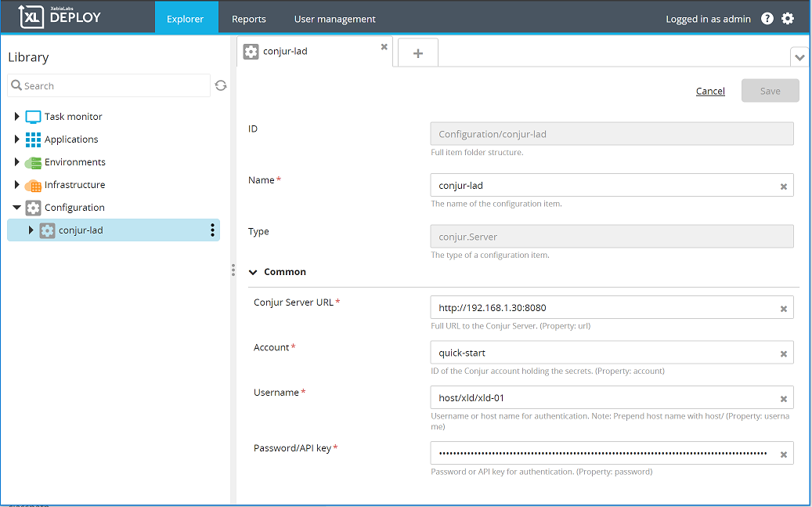Click the Conjur Server URL label
The width and height of the screenshot is (812, 507).
(x=294, y=302)
